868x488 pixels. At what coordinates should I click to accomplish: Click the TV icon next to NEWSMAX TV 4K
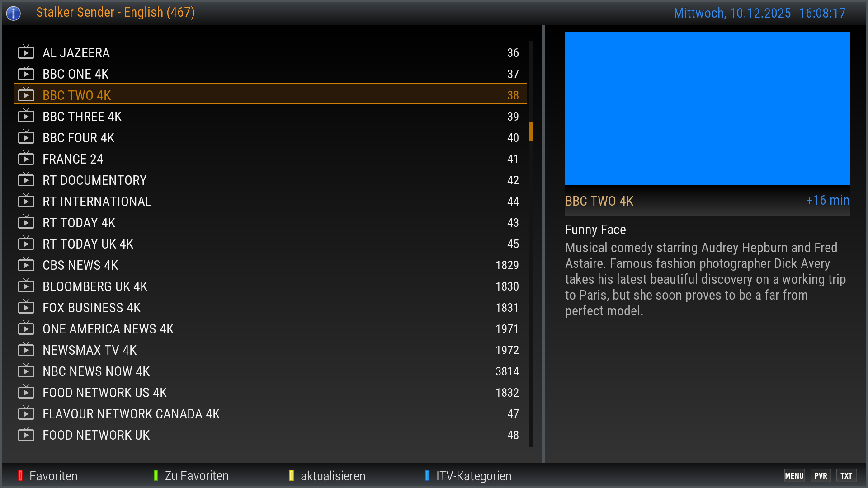(26, 350)
